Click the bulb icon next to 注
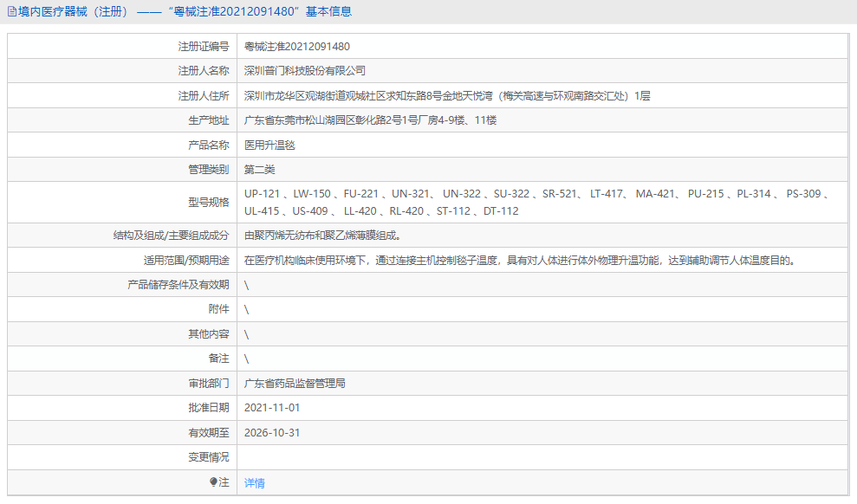The image size is (857, 504). coord(213,481)
